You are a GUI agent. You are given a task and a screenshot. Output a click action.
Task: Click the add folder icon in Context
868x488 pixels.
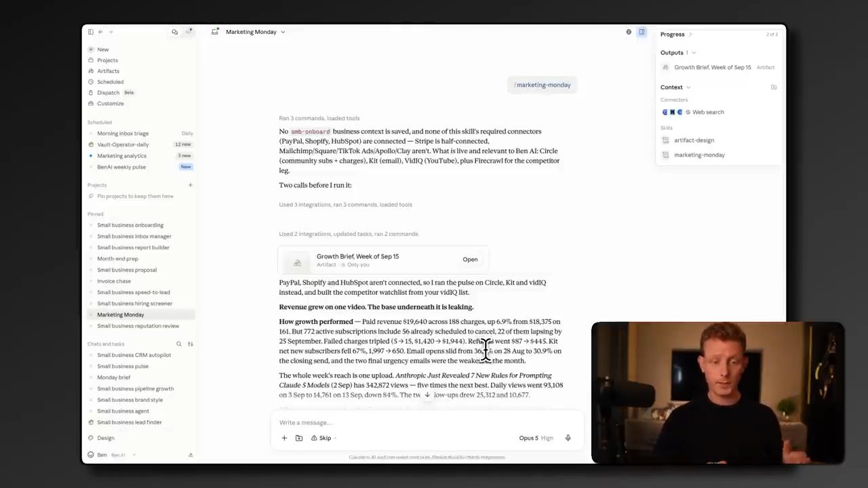click(774, 87)
